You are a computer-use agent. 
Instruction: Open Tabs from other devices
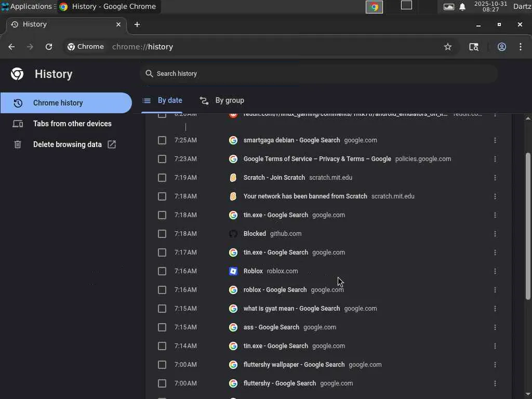[72, 124]
